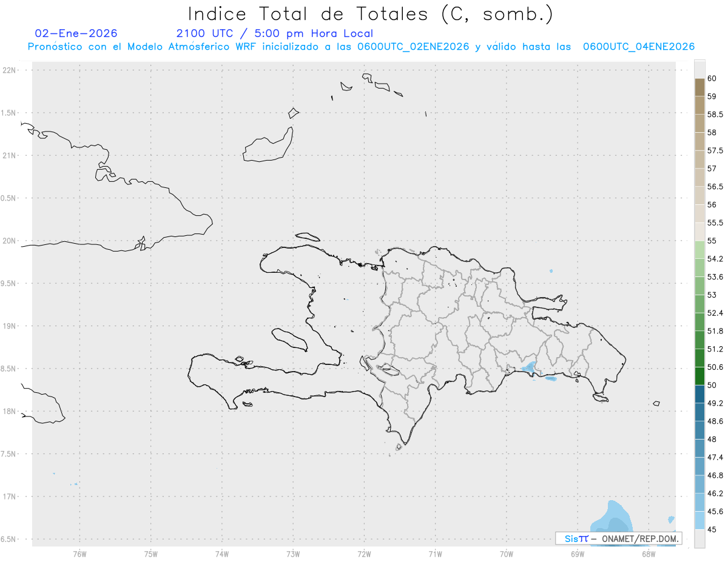
Task: Click the legend value '50.6'
Action: point(715,367)
